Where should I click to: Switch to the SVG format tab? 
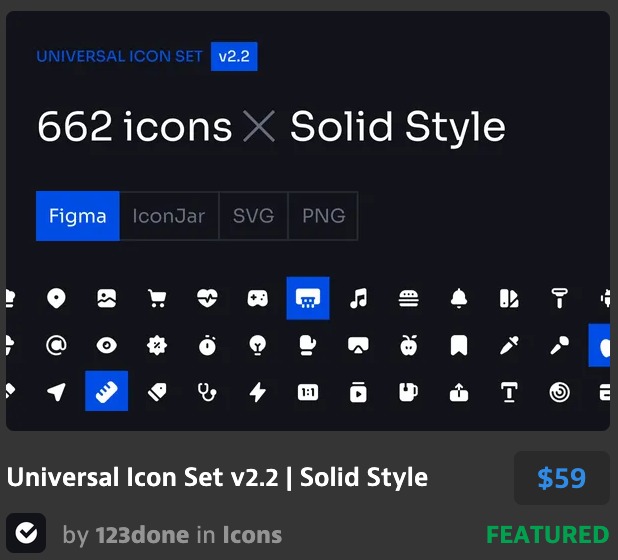coord(253,216)
